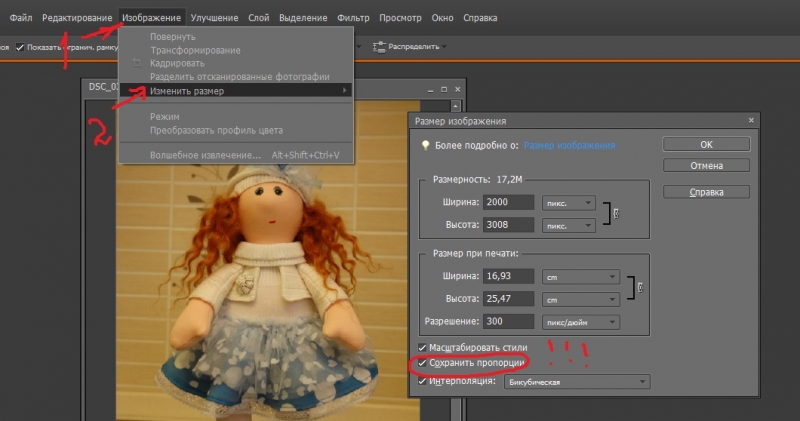Uncheck the Сохранить пропорции checkbox
The width and height of the screenshot is (800, 421).
pyautogui.click(x=423, y=363)
